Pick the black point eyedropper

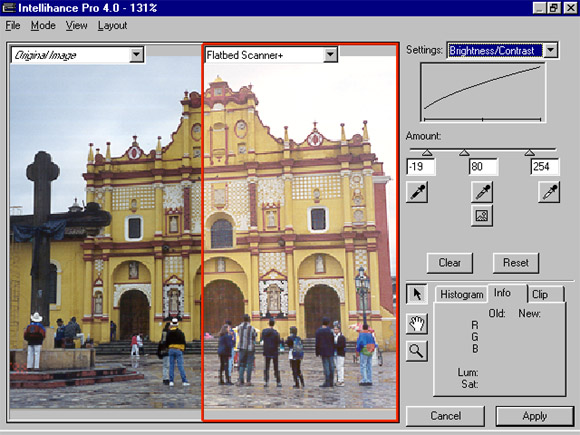(417, 192)
